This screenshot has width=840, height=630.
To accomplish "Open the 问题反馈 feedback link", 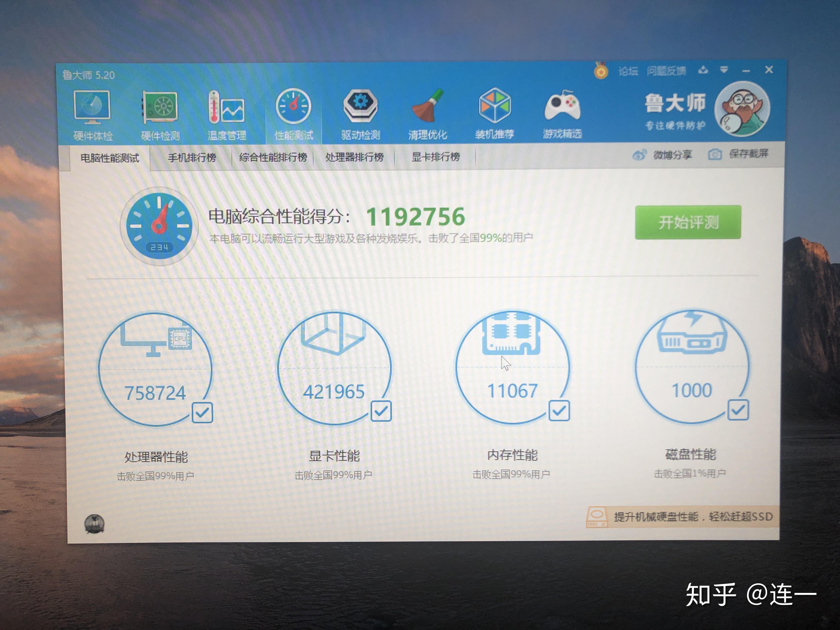I will coord(666,71).
